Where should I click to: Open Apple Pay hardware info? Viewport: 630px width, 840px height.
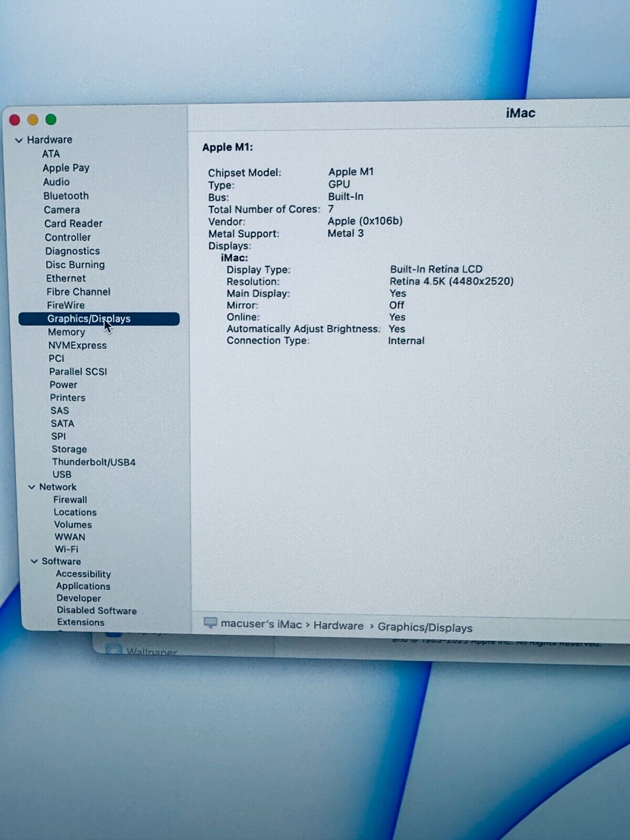click(x=66, y=168)
